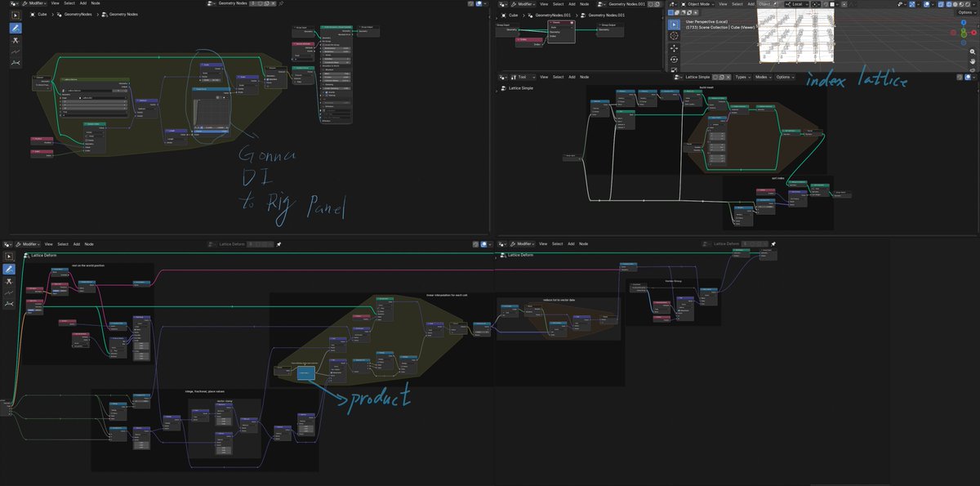The width and height of the screenshot is (980, 486).
Task: Expand the Modes dropdown in Lattice Simple editor
Action: [x=763, y=77]
